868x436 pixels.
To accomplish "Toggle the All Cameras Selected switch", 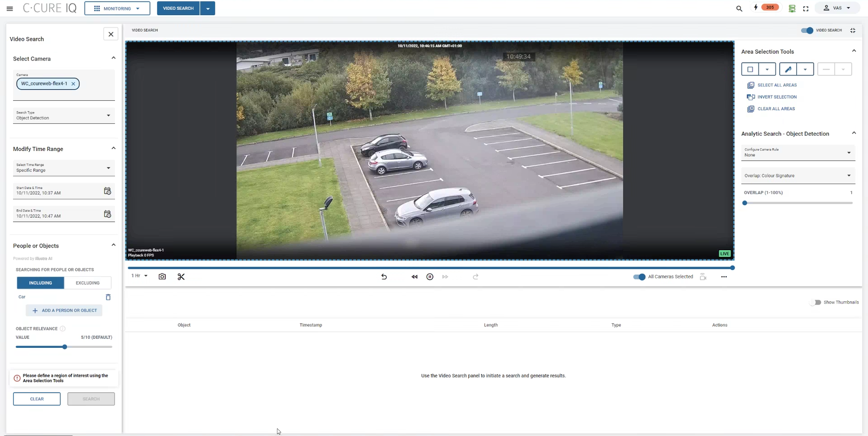I will click(639, 277).
